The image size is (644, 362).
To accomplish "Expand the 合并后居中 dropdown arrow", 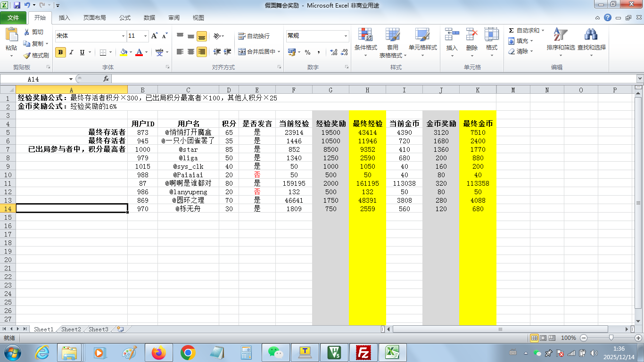I will [x=279, y=52].
